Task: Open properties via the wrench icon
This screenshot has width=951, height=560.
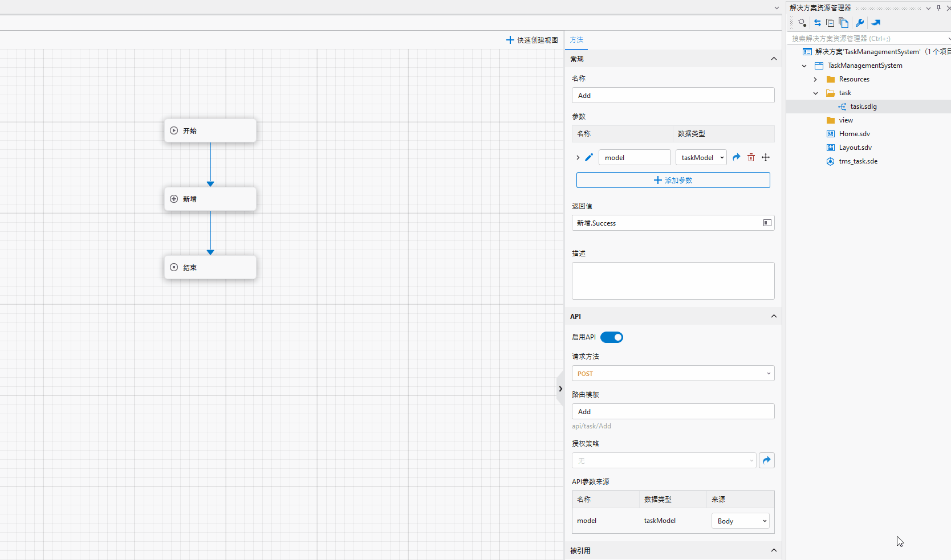Action: pos(860,23)
